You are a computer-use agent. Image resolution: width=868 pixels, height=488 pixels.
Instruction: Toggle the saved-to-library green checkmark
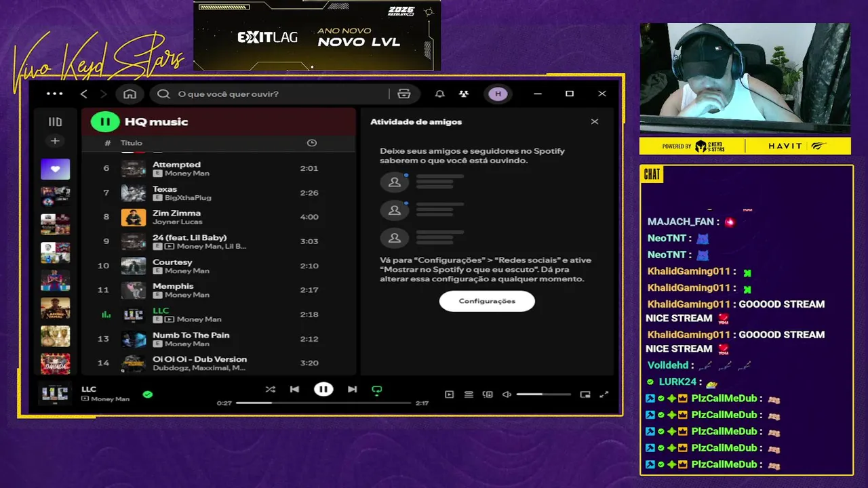(148, 394)
